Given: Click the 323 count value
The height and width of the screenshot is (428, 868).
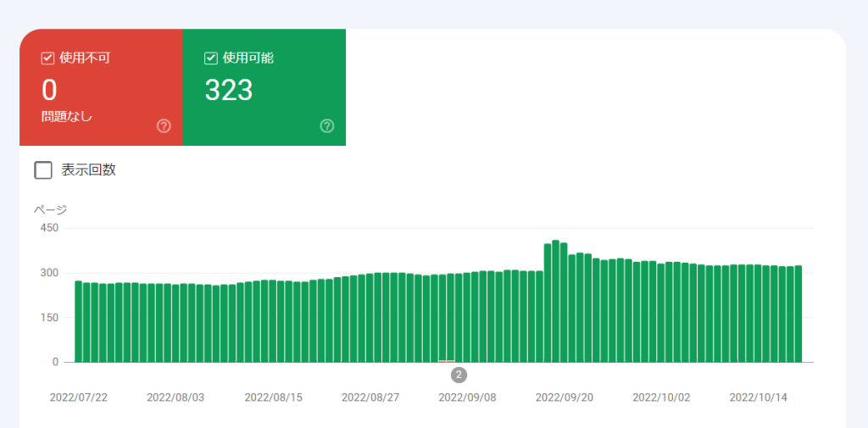Looking at the screenshot, I should 229,89.
